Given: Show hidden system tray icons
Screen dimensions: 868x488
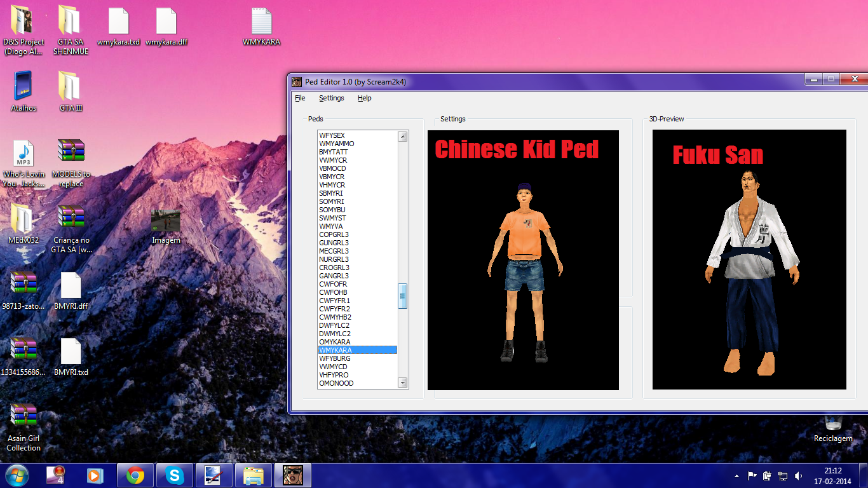Looking at the screenshot, I should pyautogui.click(x=736, y=476).
